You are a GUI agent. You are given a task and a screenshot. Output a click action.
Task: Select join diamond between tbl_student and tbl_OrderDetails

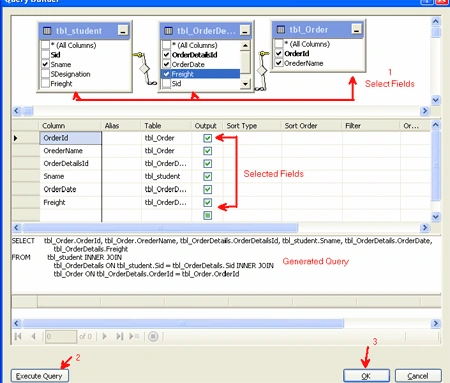click(144, 69)
